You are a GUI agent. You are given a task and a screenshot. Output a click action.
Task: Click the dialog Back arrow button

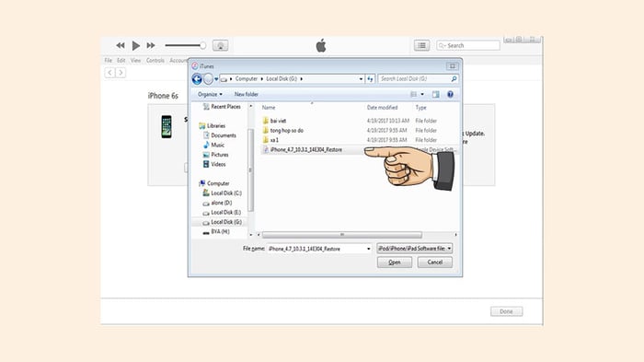coord(197,79)
